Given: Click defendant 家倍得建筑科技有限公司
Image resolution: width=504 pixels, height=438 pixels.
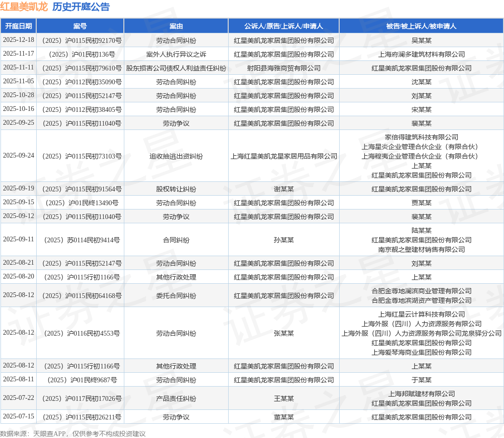Looking at the screenshot, I should tap(422, 137).
